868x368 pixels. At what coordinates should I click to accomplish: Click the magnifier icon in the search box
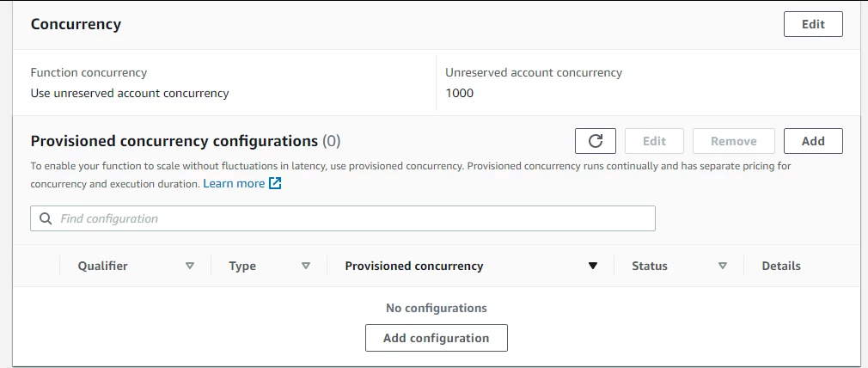(x=46, y=218)
